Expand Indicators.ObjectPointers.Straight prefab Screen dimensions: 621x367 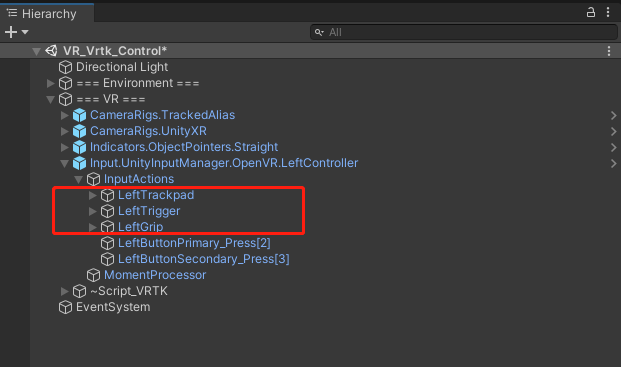click(65, 147)
